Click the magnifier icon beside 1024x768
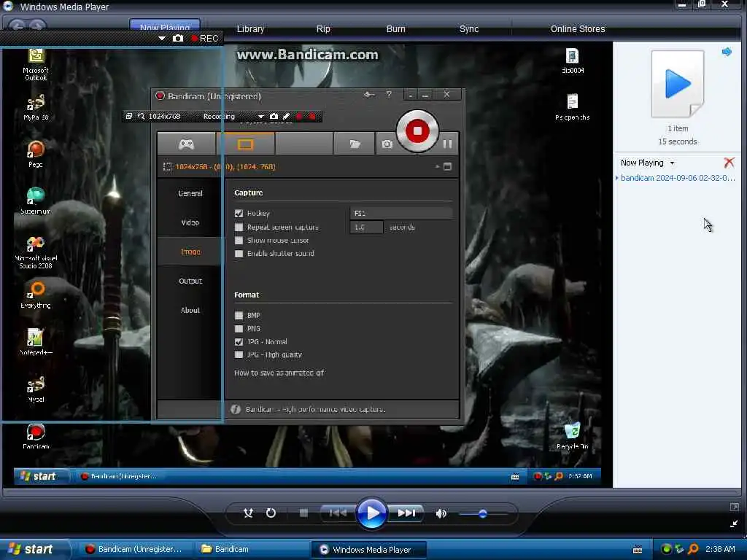 point(141,116)
